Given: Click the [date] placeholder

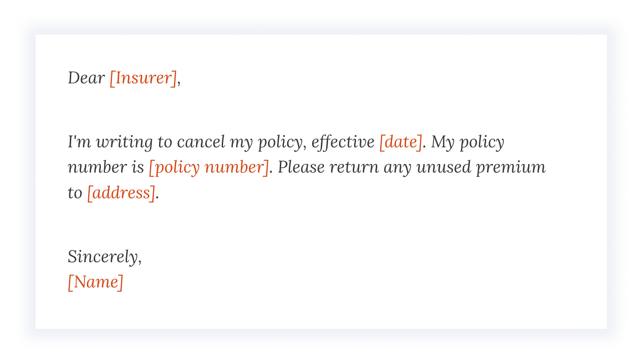Looking at the screenshot, I should [401, 142].
